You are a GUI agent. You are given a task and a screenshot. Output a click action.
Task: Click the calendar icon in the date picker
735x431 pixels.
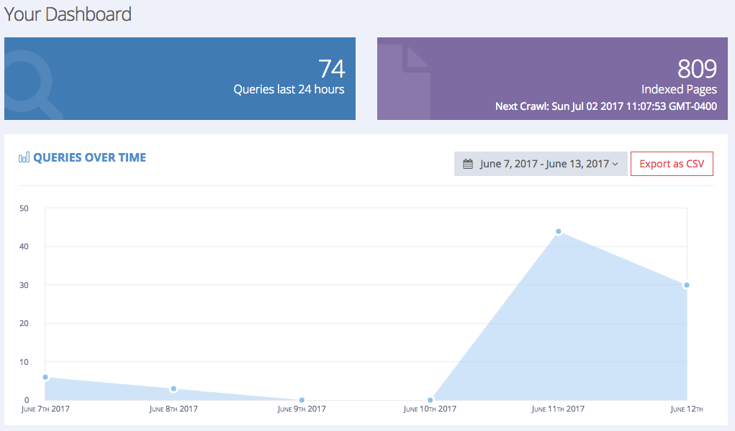tap(467, 164)
